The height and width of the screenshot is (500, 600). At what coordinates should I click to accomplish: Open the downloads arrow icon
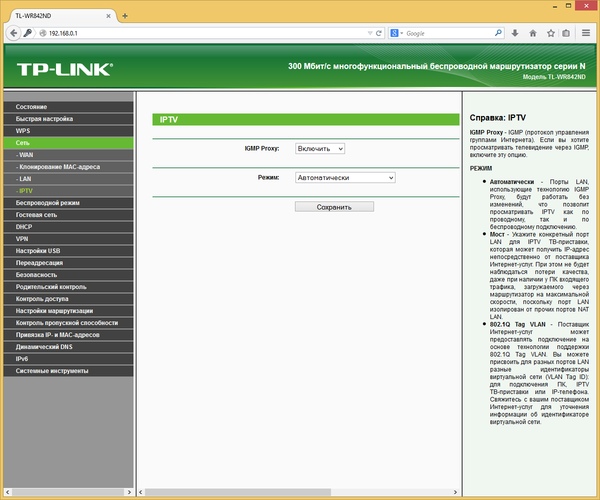(515, 33)
